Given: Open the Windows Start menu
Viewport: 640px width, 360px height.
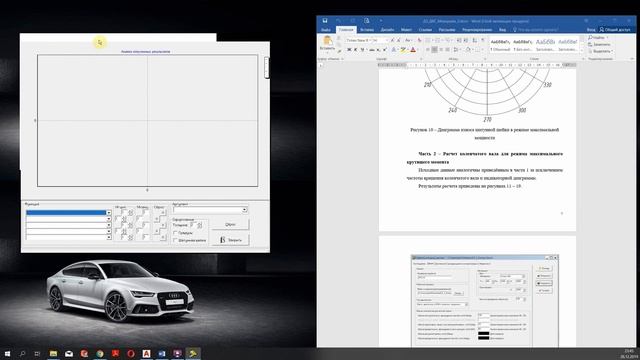Looking at the screenshot, I should point(7,353).
